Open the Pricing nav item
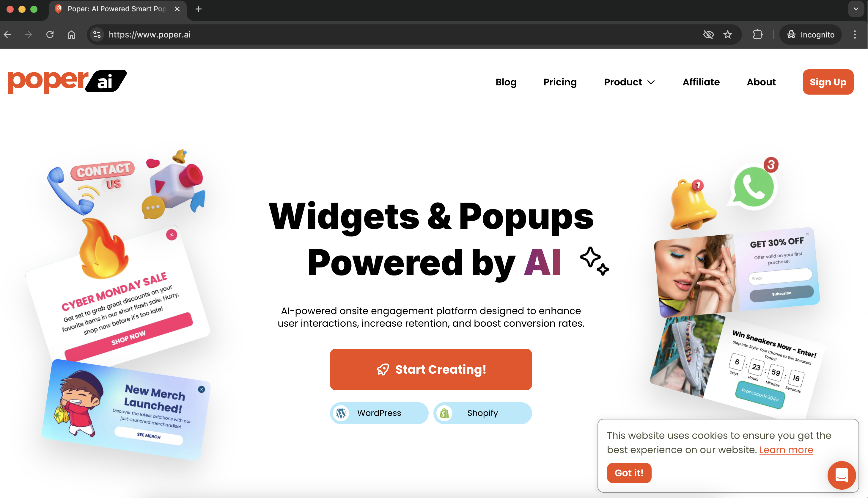The image size is (868, 498). point(560,82)
